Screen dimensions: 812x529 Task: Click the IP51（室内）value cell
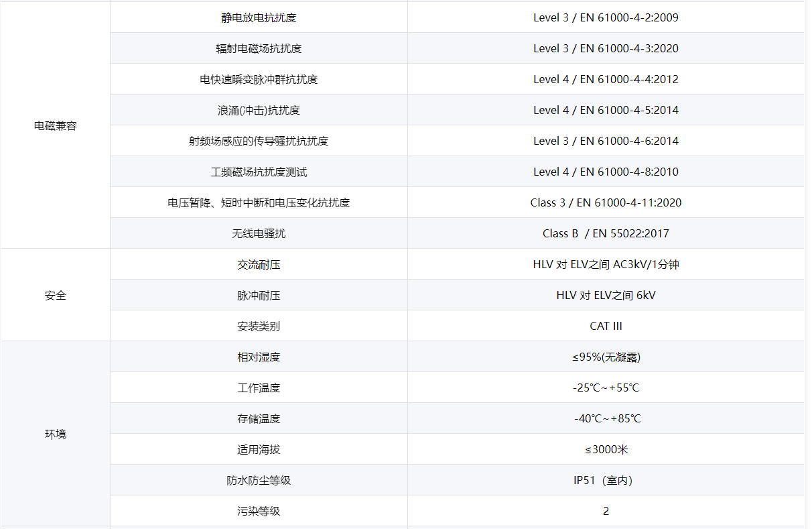(606, 481)
